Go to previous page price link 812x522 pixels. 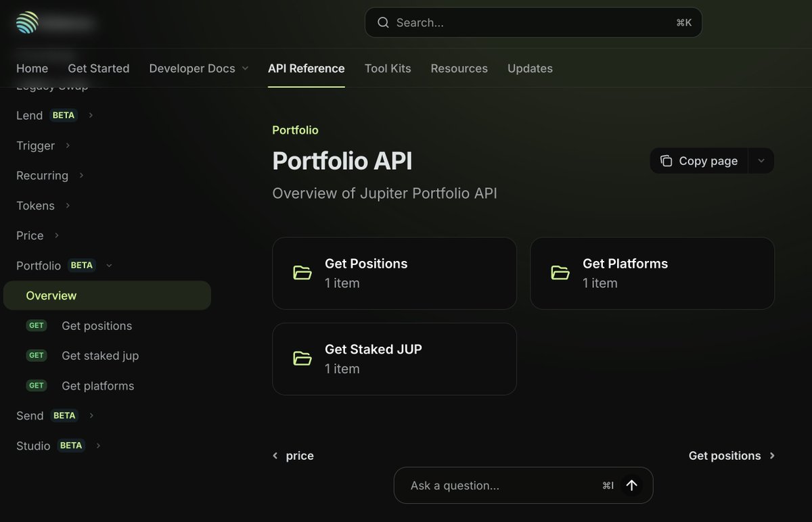(293, 456)
